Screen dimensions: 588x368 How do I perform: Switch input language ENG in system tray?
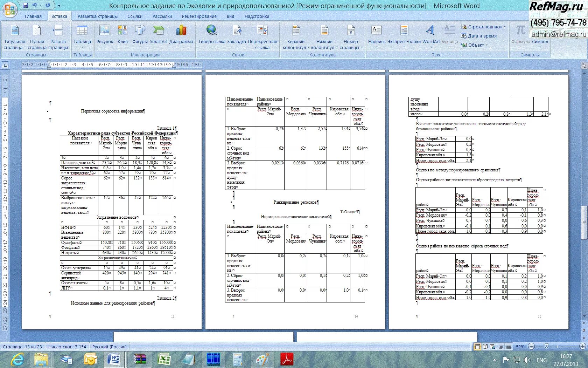click(541, 360)
